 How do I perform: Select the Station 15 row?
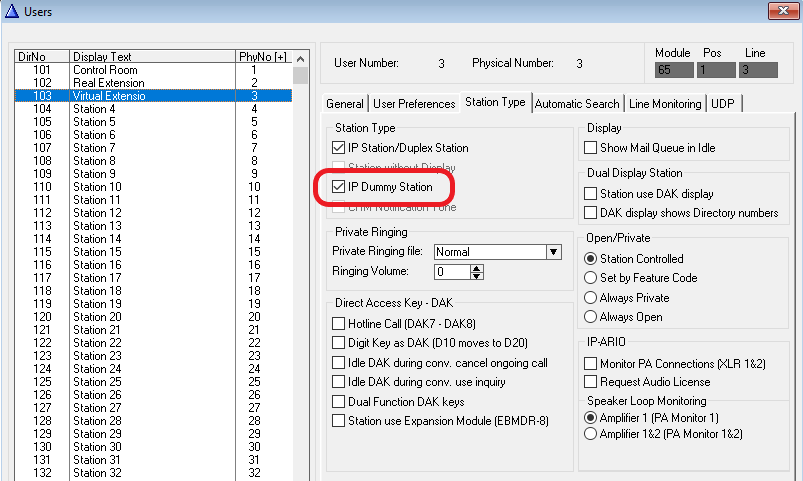153,252
